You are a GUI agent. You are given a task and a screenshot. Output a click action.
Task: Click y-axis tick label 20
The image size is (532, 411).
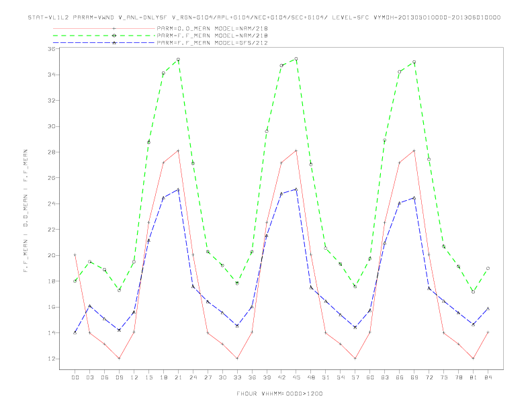pyautogui.click(x=51, y=255)
